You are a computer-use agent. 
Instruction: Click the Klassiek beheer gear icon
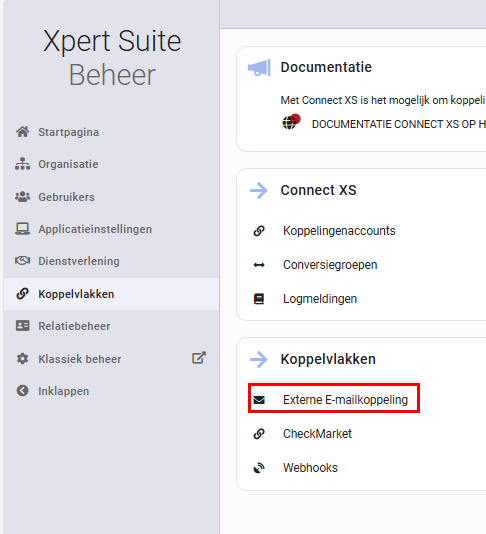(x=22, y=359)
